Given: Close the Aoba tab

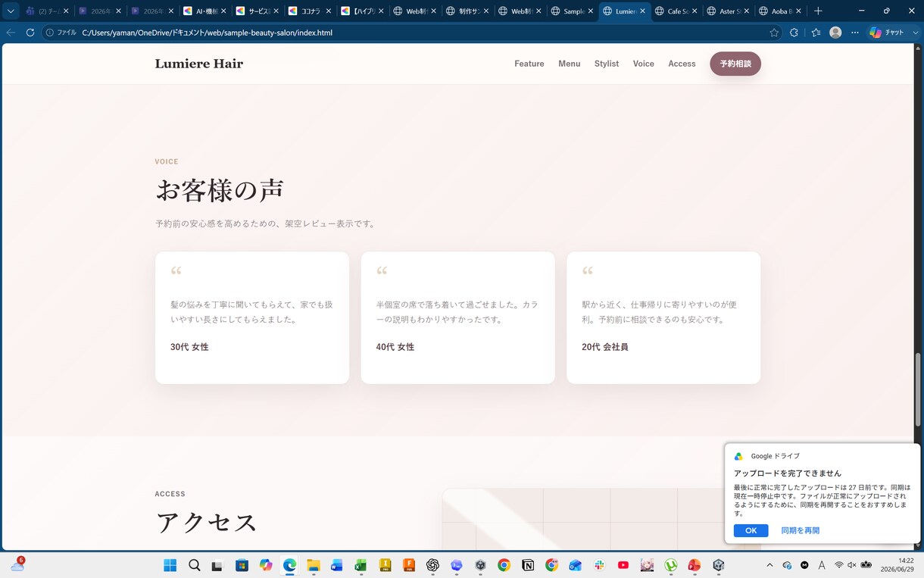Looking at the screenshot, I should [799, 11].
